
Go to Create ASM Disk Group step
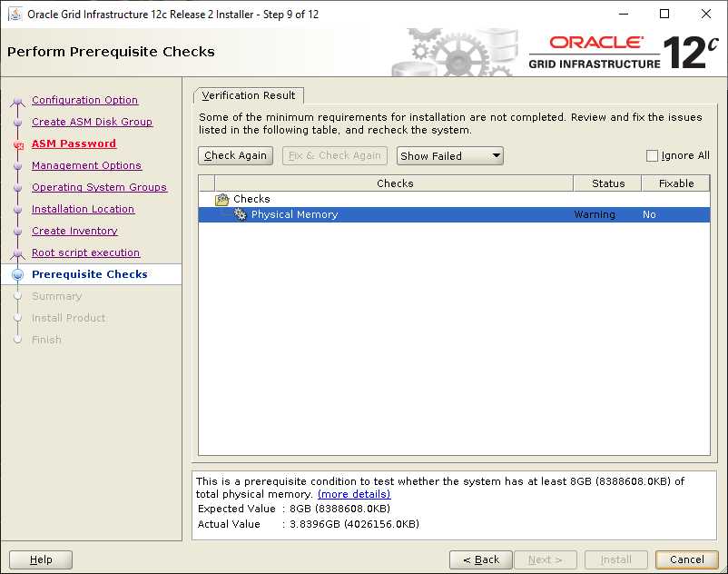pyautogui.click(x=92, y=122)
